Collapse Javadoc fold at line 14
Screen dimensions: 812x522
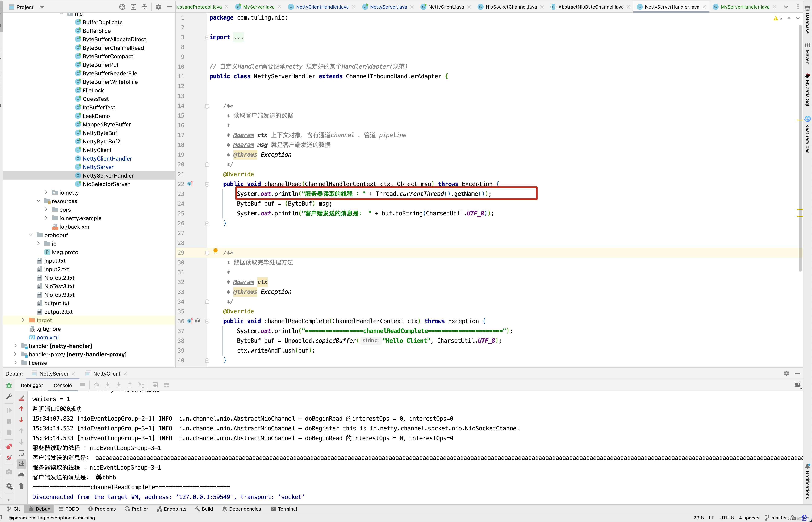tap(207, 106)
